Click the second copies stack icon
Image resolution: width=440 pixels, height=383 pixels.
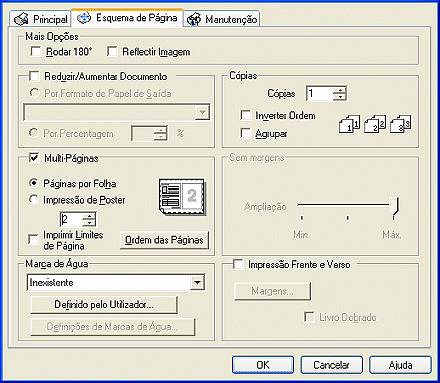(375, 124)
